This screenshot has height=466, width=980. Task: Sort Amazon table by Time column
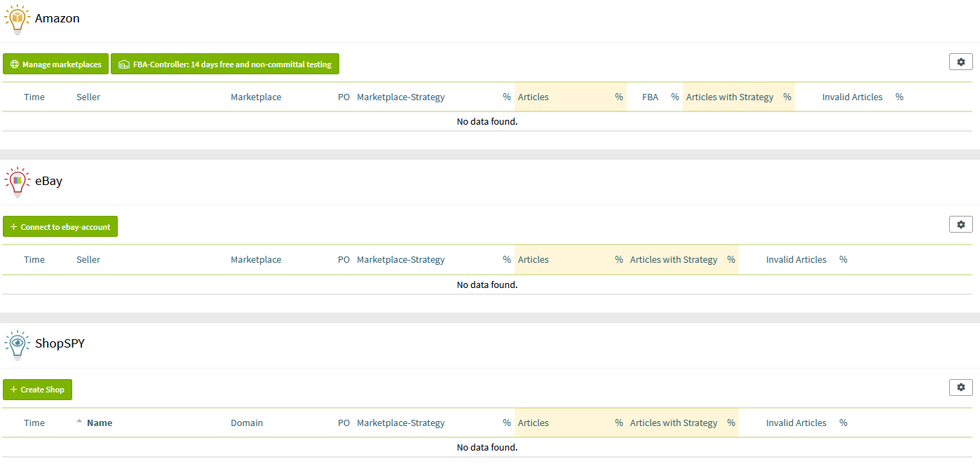(x=34, y=97)
